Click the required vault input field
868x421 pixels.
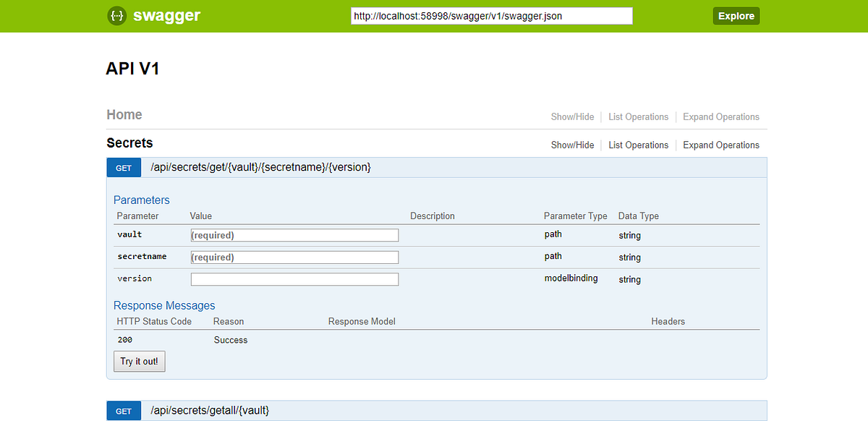[x=294, y=234]
